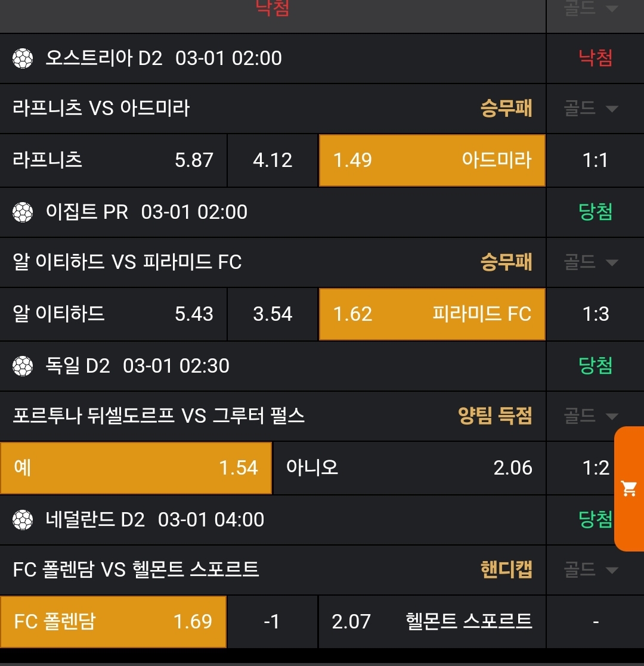Open the orange shopping cart button
This screenshot has height=666, width=644.
pos(629,489)
